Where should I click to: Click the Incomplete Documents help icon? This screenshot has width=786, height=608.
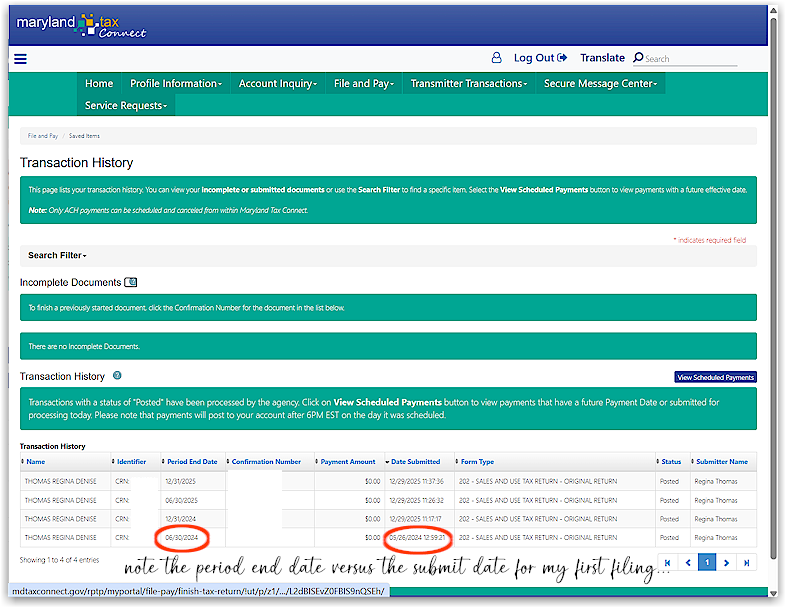[x=132, y=283]
